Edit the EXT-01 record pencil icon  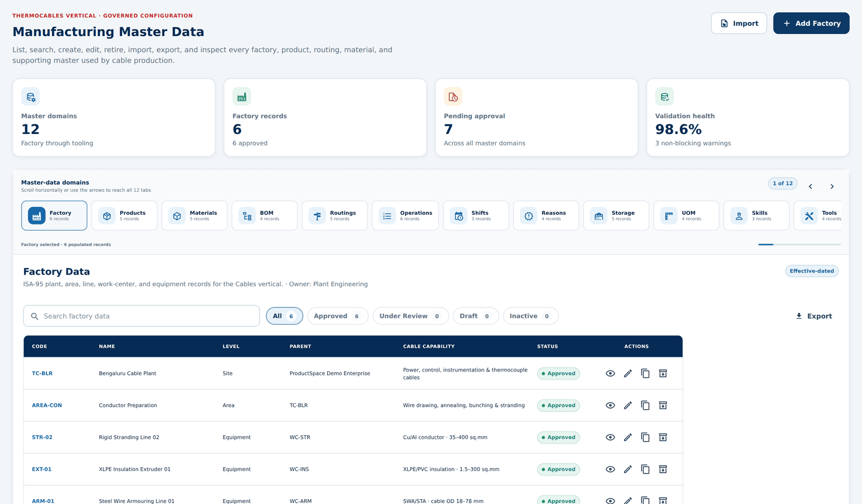[x=628, y=469]
